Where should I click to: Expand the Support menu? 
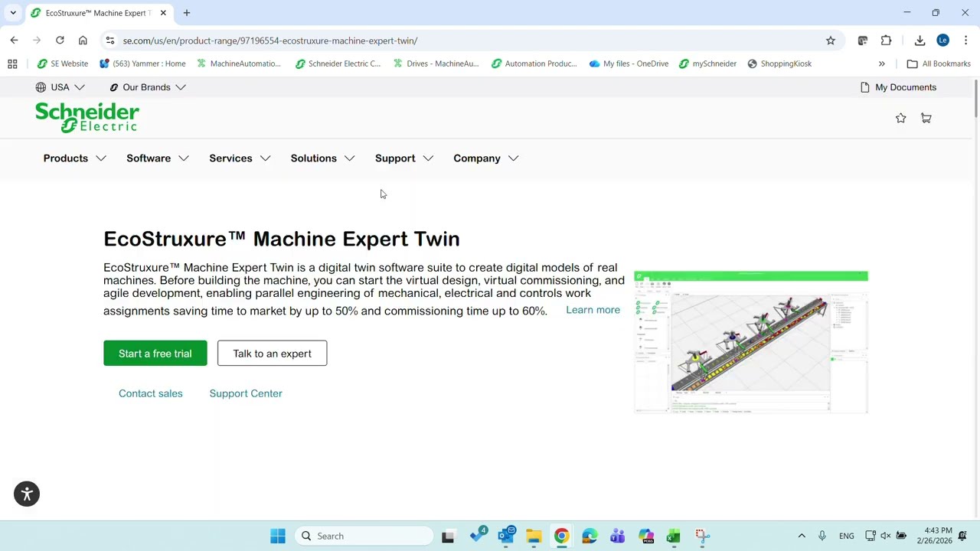tap(403, 158)
